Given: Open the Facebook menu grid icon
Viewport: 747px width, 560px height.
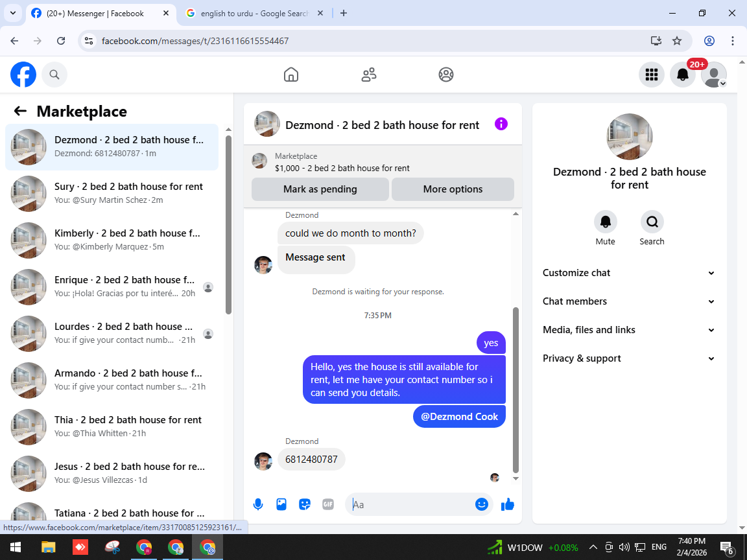Looking at the screenshot, I should [651, 75].
